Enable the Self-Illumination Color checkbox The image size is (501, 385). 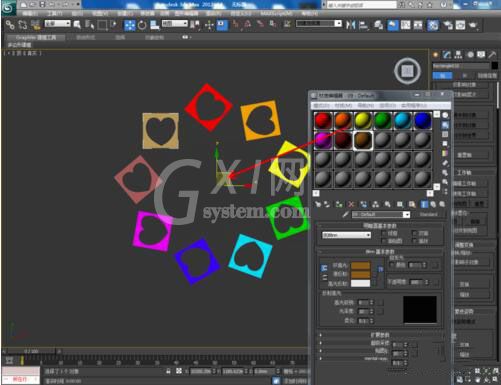[x=392, y=265]
